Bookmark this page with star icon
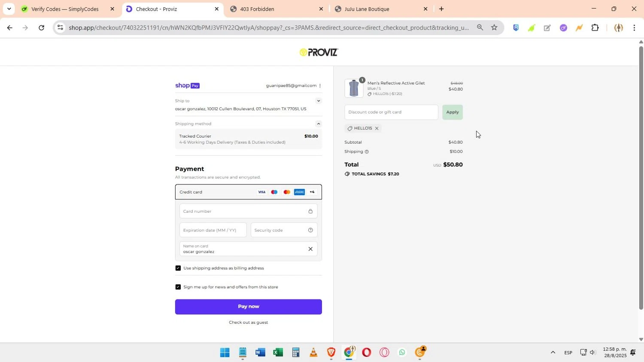The height and width of the screenshot is (362, 644). pos(494,27)
